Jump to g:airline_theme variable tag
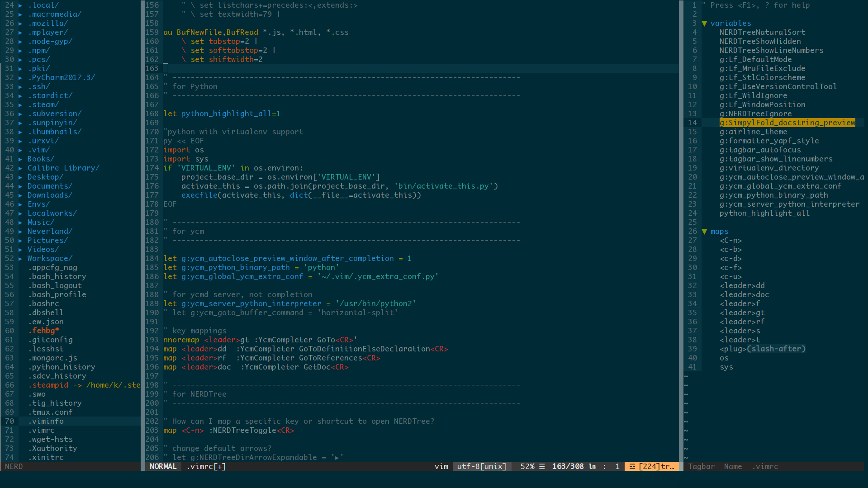The width and height of the screenshot is (868, 488). (753, 132)
